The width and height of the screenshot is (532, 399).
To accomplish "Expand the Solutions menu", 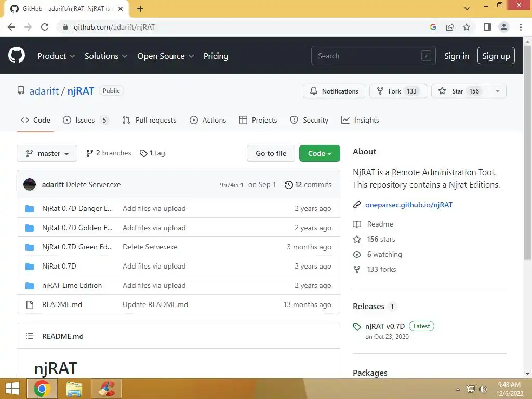I will tap(106, 56).
